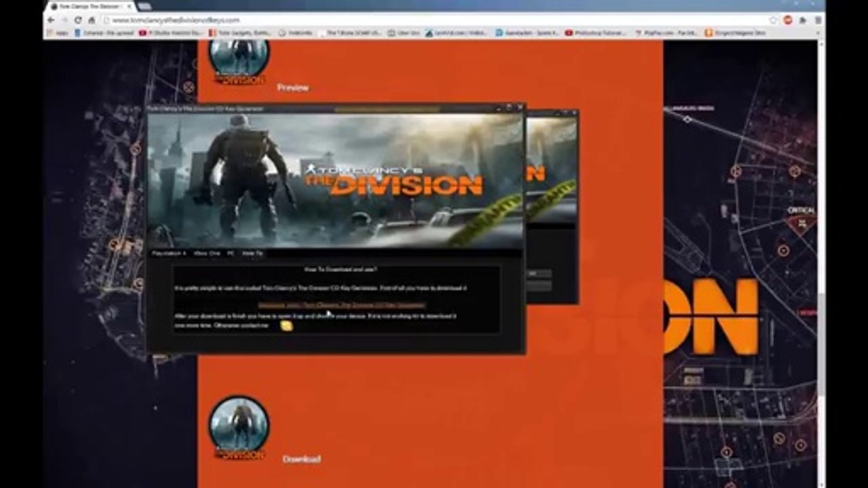Reload the page with the refresh icon
868x488 pixels.
tap(78, 20)
